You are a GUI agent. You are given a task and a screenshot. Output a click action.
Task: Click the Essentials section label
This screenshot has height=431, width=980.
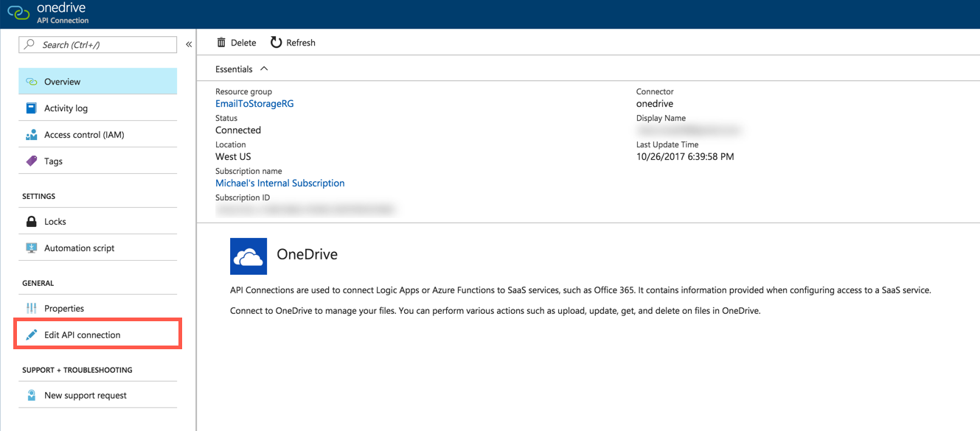point(234,69)
